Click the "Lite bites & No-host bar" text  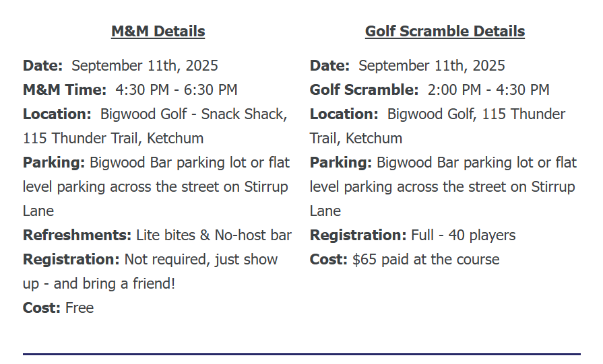214,235
